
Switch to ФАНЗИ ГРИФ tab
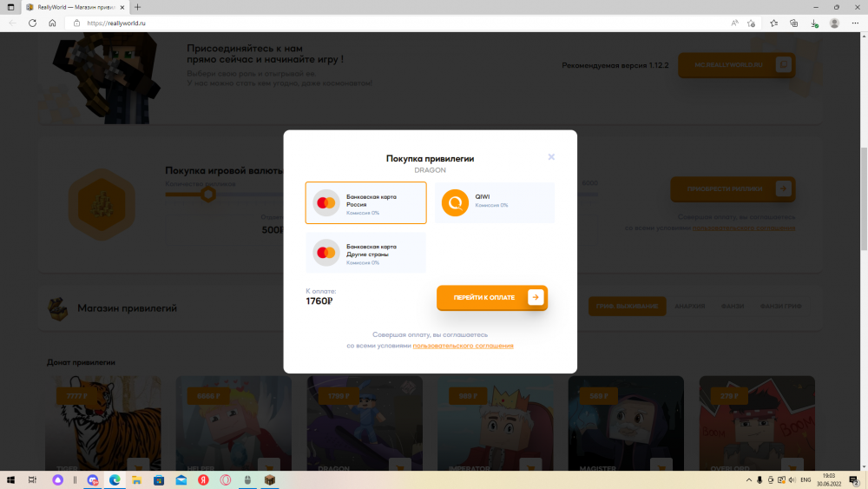pyautogui.click(x=780, y=307)
